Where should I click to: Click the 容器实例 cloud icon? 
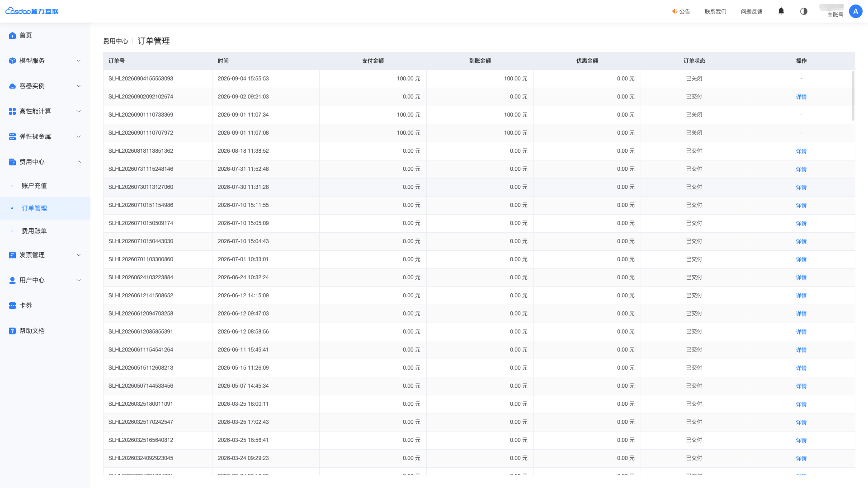(x=12, y=86)
